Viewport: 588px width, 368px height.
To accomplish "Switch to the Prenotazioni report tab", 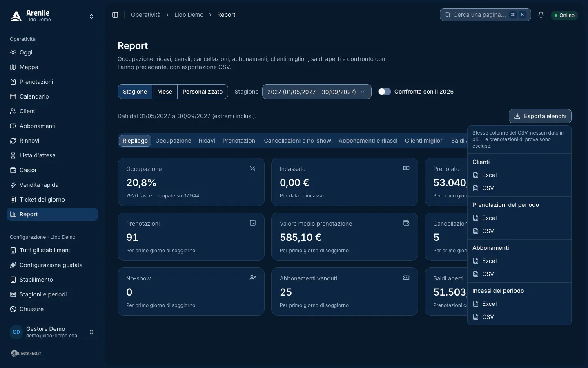I will point(239,141).
